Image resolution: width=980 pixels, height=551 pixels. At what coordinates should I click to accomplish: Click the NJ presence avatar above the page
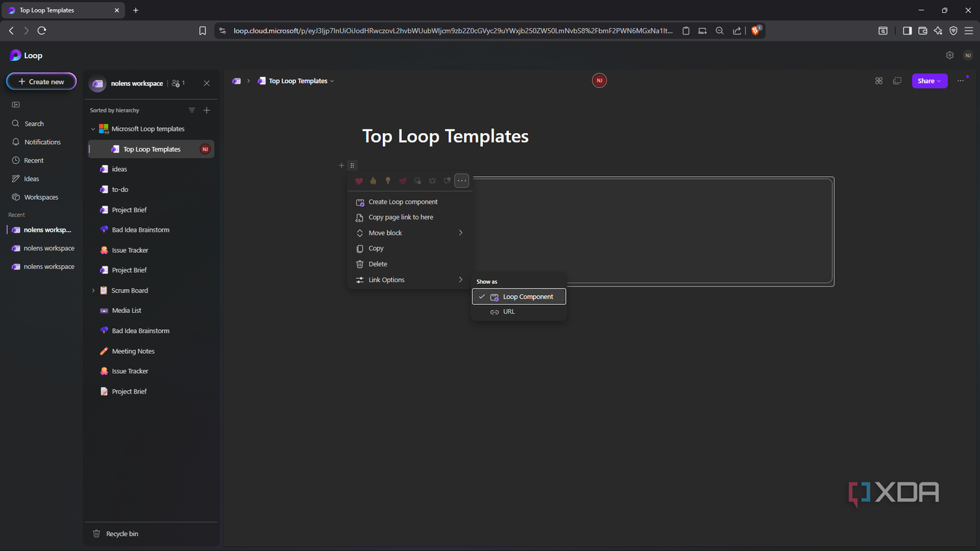pos(599,80)
